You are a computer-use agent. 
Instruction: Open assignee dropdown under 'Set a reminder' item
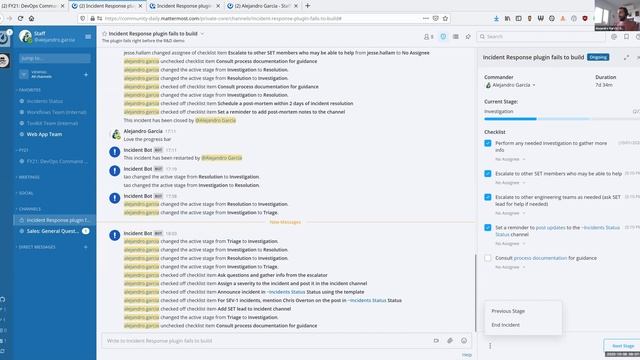(510, 244)
